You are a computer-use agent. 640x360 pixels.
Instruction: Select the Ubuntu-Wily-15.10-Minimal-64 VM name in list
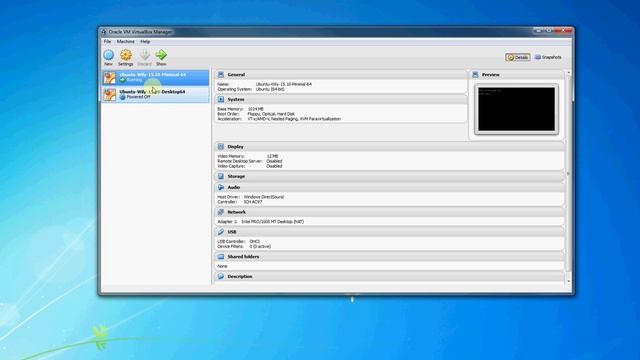[x=153, y=75]
